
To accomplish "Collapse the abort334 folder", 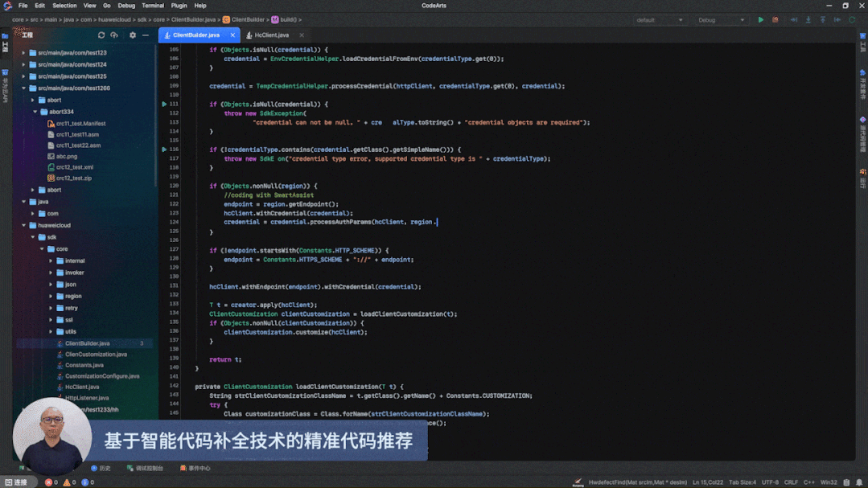I will (x=35, y=112).
